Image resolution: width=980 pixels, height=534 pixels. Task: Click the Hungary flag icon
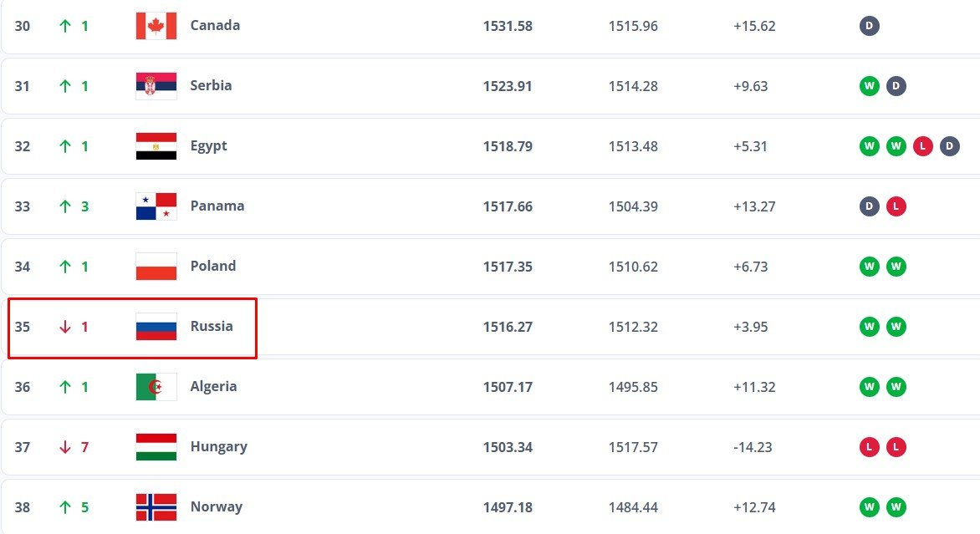tap(156, 447)
